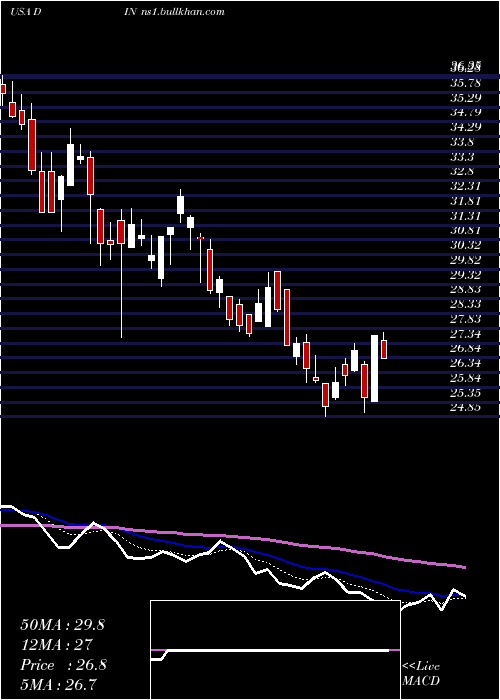Image resolution: width=500 pixels, height=700 pixels.
Task: Click the tall white candle near the chart's right end
Action: pyautogui.click(x=374, y=368)
